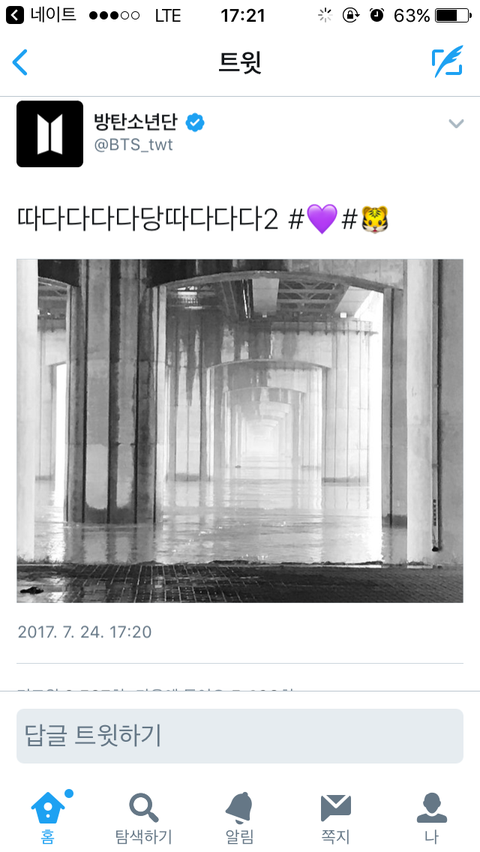The width and height of the screenshot is (480, 852).
Task: Open the 알림 notifications tab
Action: (x=240, y=818)
